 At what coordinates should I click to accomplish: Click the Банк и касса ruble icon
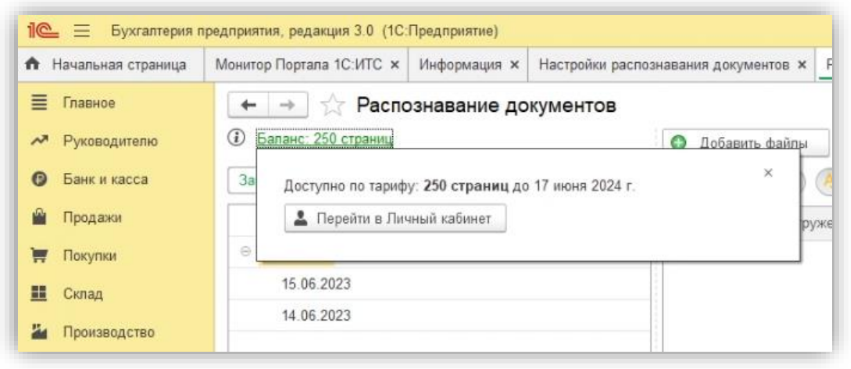[x=40, y=180]
